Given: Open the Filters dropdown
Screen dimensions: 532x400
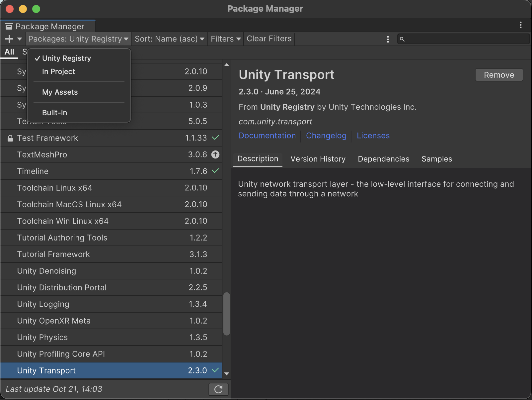Looking at the screenshot, I should click(x=225, y=39).
